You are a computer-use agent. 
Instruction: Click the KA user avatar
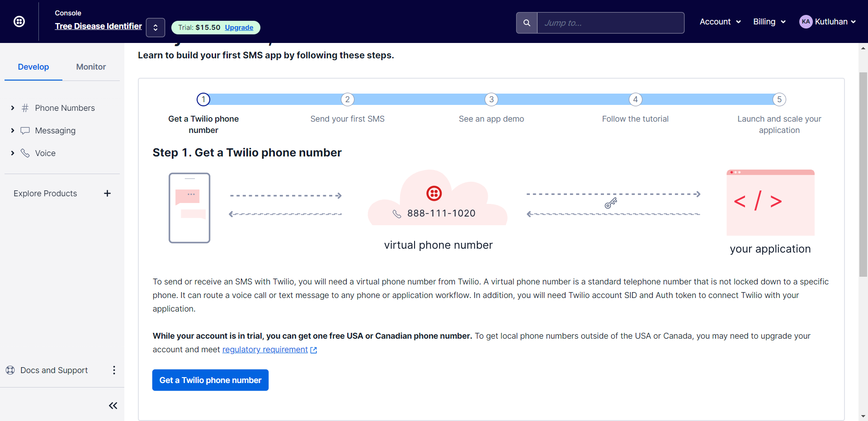[806, 22]
